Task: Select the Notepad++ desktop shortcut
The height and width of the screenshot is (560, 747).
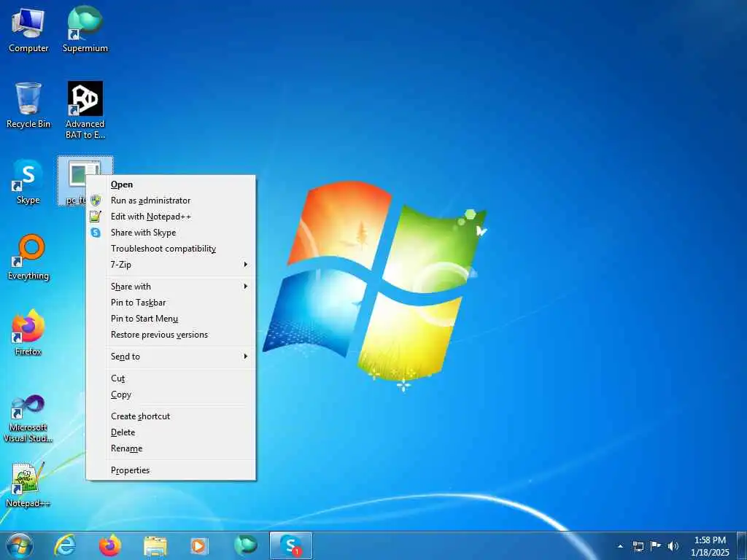Action: (28, 485)
